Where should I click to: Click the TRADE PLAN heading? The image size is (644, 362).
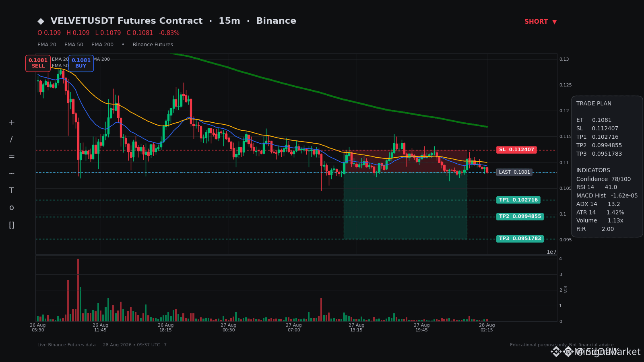(594, 104)
